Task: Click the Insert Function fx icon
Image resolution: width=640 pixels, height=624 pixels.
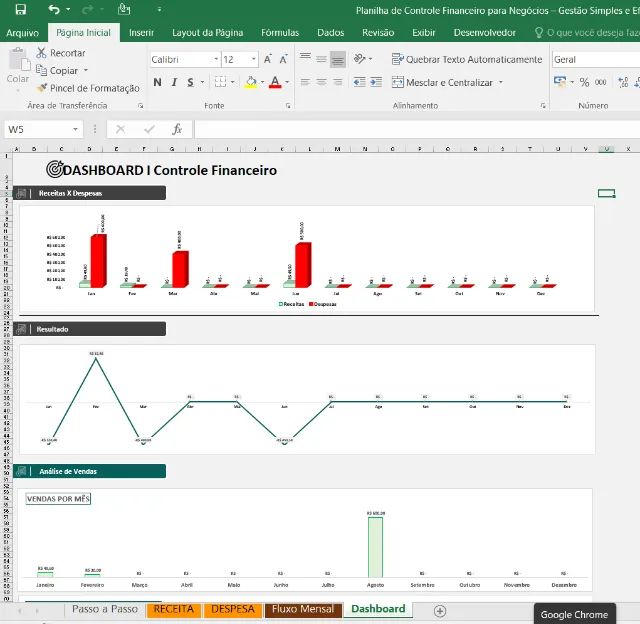Action: click(x=177, y=129)
